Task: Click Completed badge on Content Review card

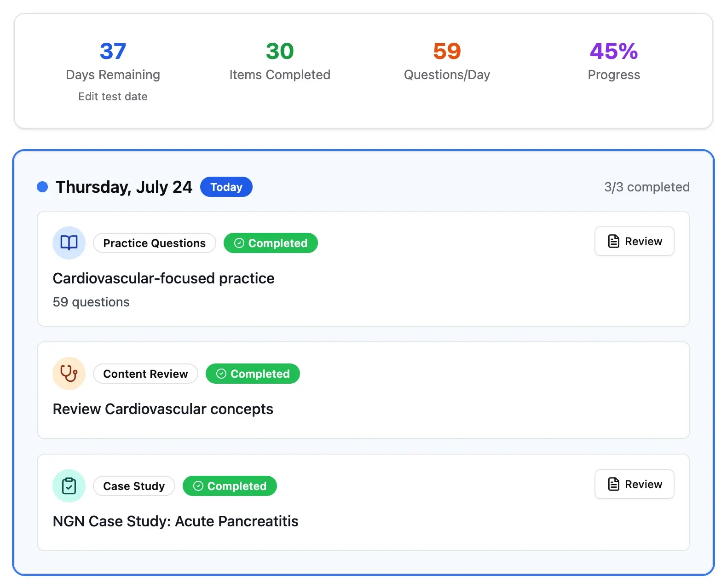Action: 253,374
